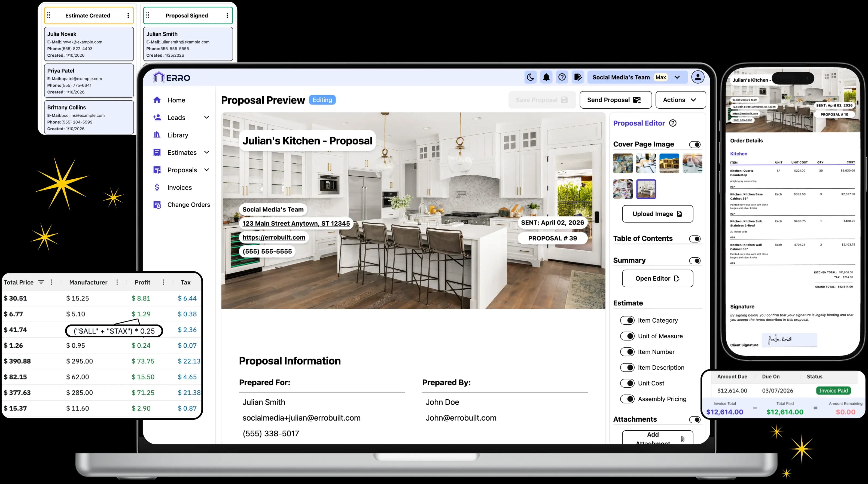This screenshot has height=484, width=868.
Task: Click the help question mark in header
Action: click(562, 77)
